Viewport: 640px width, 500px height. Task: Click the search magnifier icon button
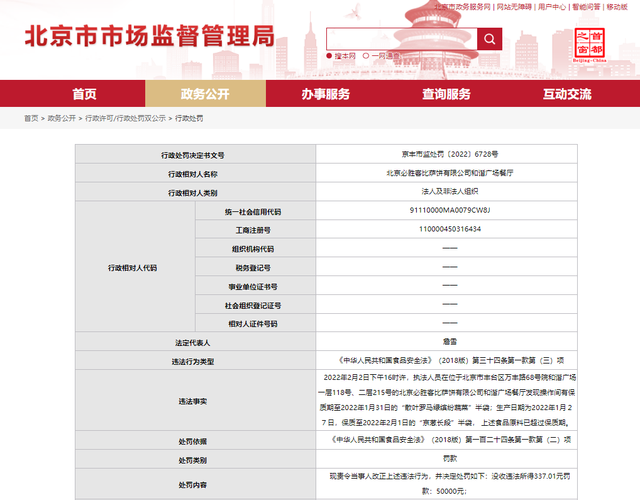pyautogui.click(x=489, y=39)
